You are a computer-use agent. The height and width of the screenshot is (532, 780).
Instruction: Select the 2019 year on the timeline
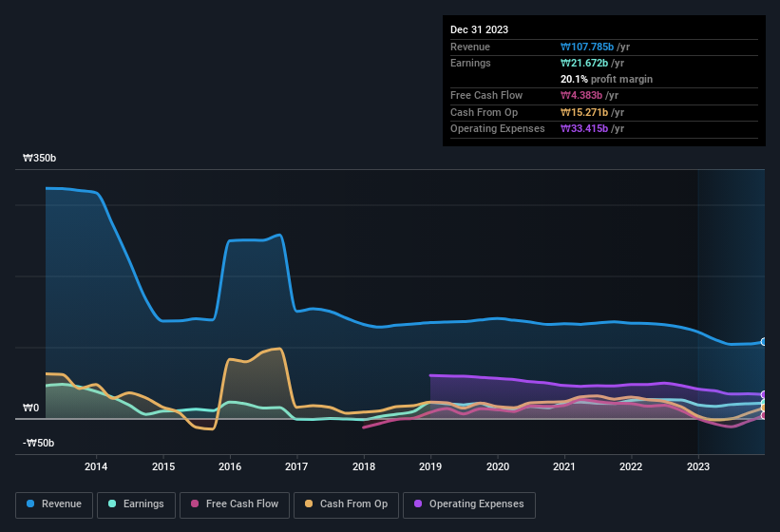(x=430, y=466)
